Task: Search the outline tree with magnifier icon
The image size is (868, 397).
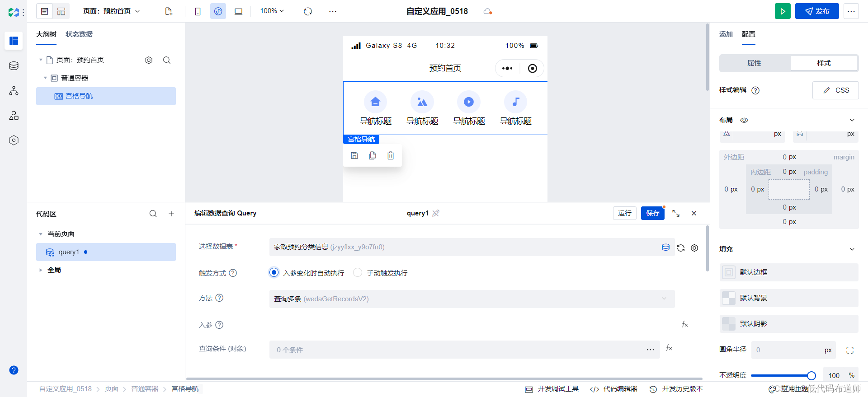Action: (x=167, y=60)
